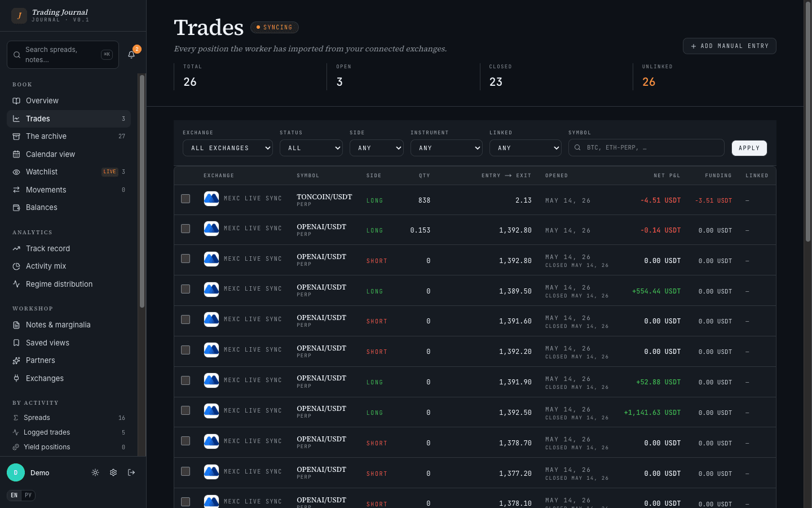Screen dimensions: 812x508
Task: Open the Linked filter dropdown
Action: (526, 148)
